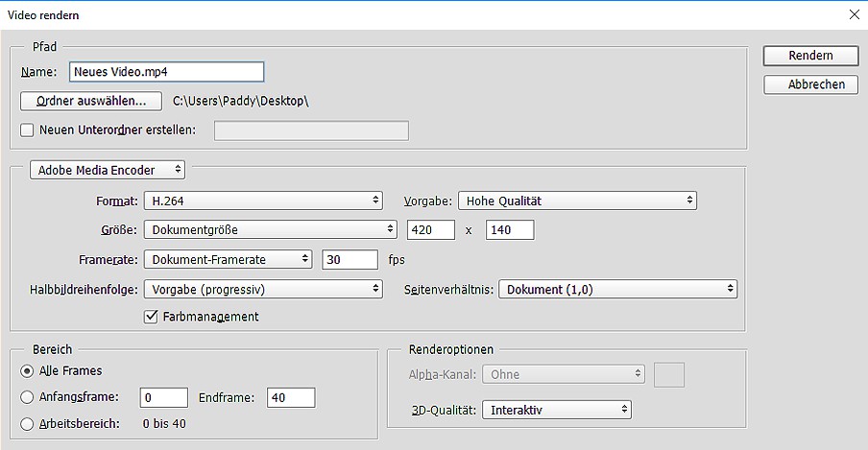Uncheck the Farbmanagement checkbox
This screenshot has width=868, height=450.
[x=151, y=317]
